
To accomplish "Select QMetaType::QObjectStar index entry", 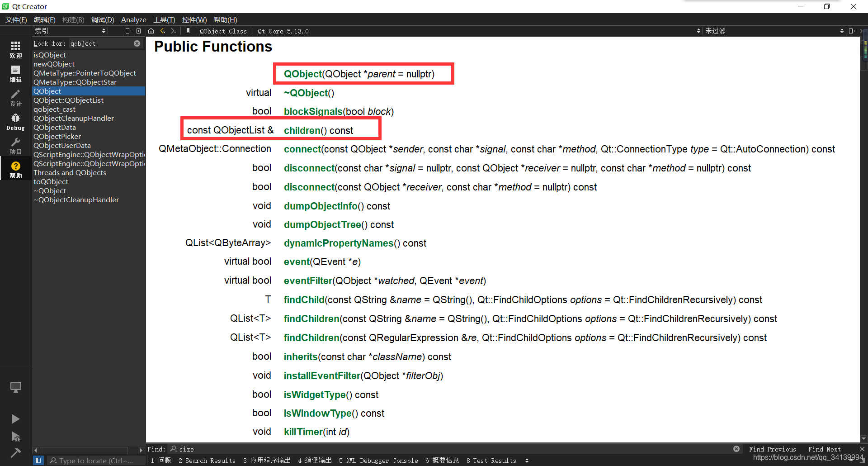I will tap(89, 82).
